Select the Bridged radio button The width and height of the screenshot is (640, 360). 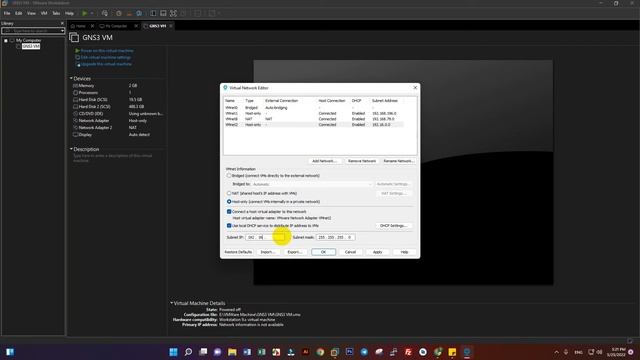229,176
